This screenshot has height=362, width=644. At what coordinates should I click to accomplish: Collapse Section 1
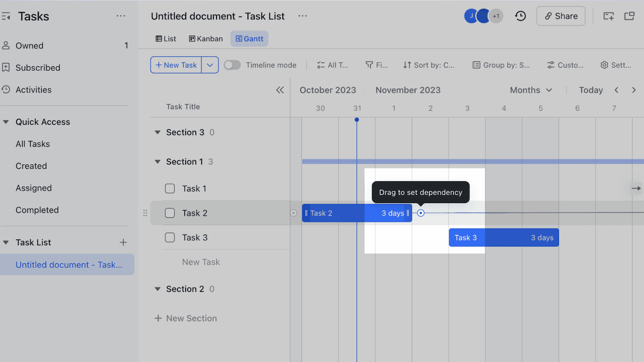point(157,161)
